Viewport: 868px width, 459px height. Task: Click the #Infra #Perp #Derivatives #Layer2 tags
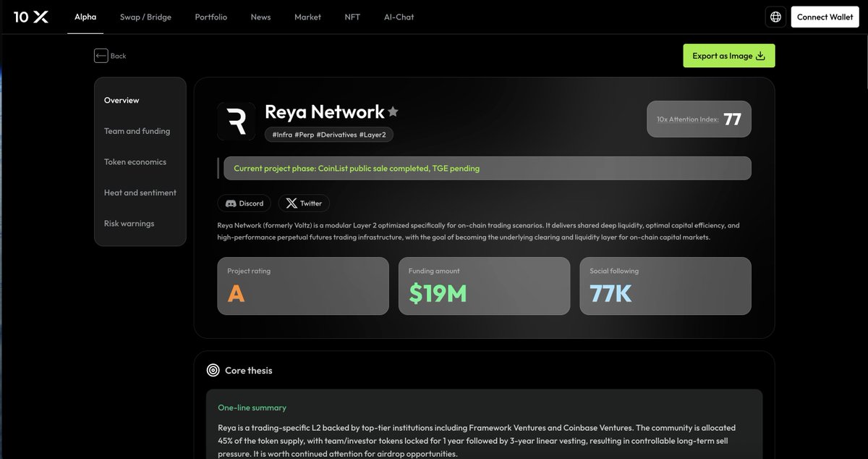click(329, 135)
